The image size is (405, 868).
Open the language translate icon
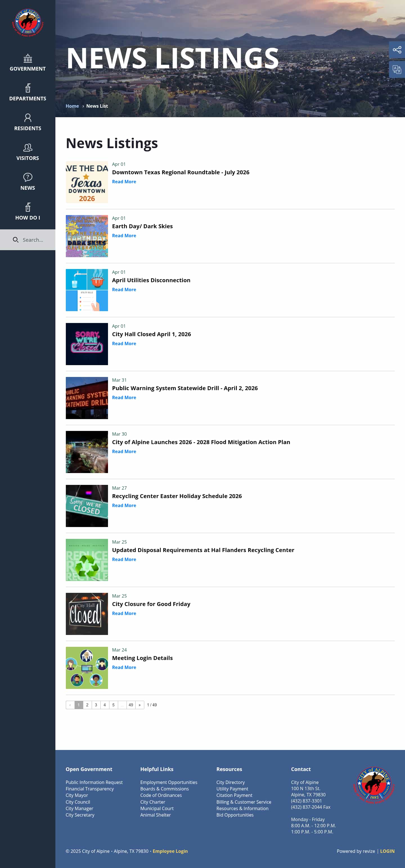pos(397,70)
